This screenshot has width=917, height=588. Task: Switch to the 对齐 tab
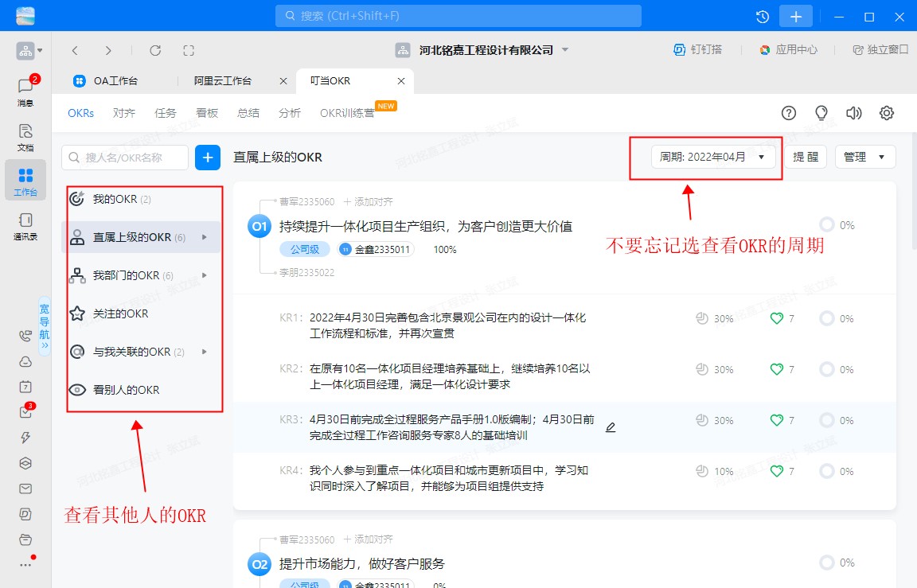[124, 113]
